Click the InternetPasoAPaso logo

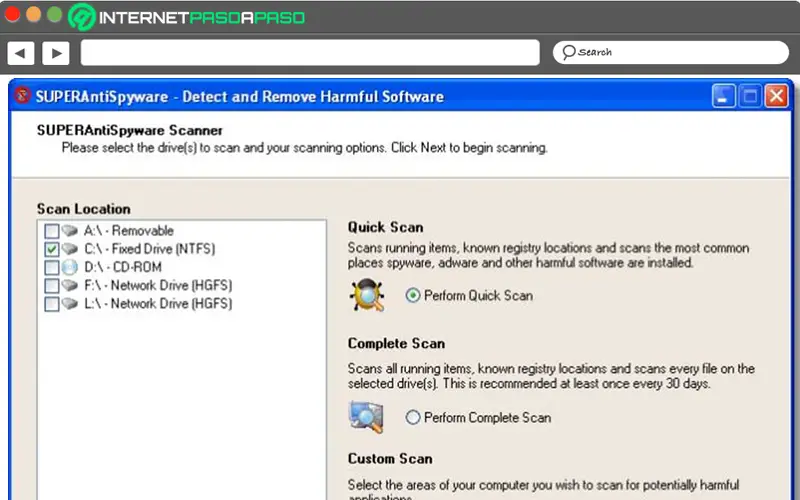tap(187, 17)
